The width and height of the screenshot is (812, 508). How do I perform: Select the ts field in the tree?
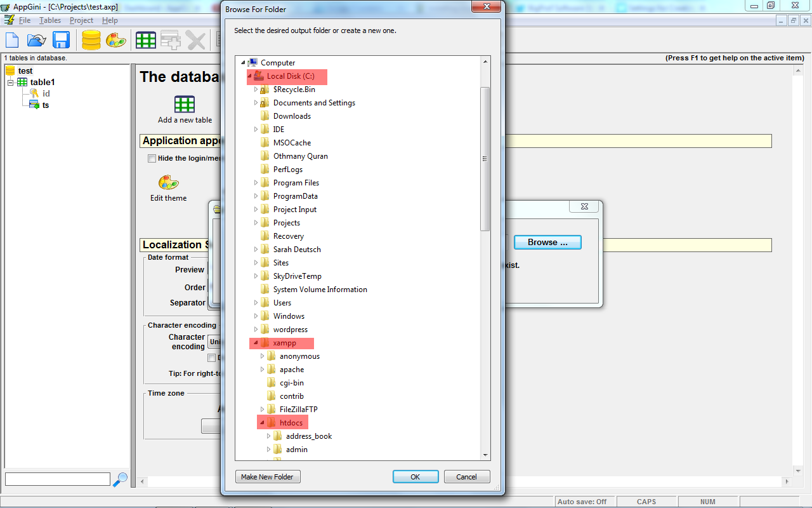coord(46,105)
